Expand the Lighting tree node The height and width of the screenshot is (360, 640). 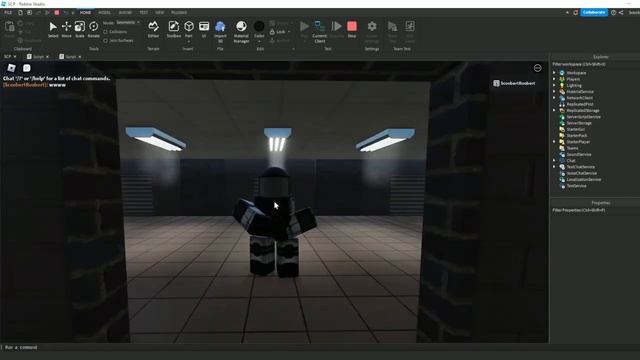coord(554,86)
